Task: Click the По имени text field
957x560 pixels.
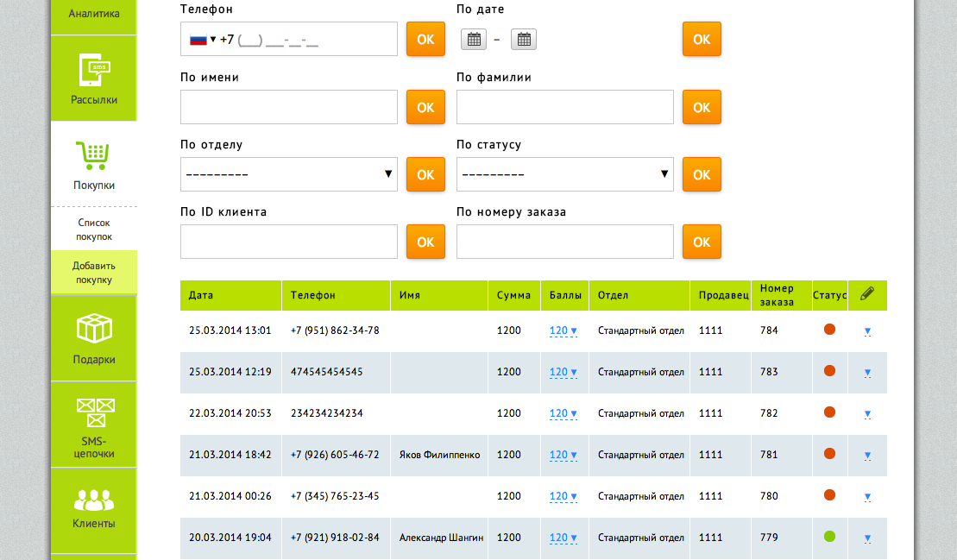Action: [289, 107]
